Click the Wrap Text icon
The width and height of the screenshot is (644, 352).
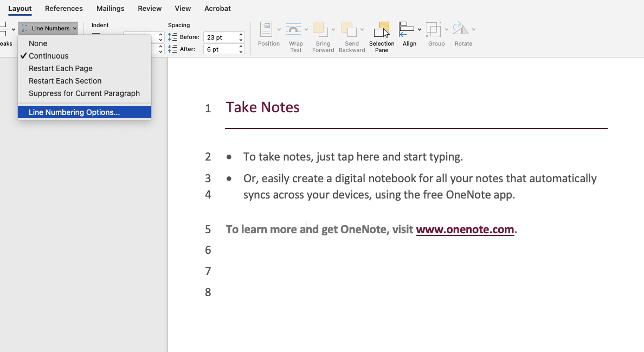point(293,29)
